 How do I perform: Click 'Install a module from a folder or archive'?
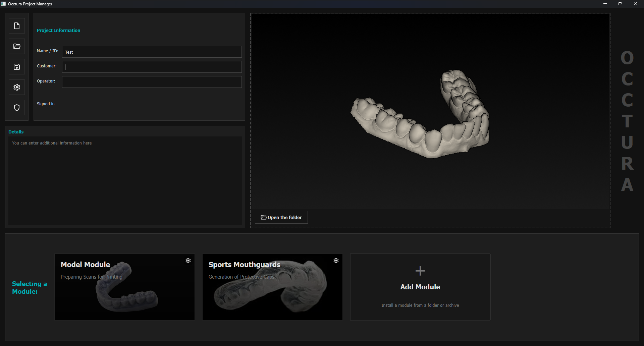(x=420, y=305)
